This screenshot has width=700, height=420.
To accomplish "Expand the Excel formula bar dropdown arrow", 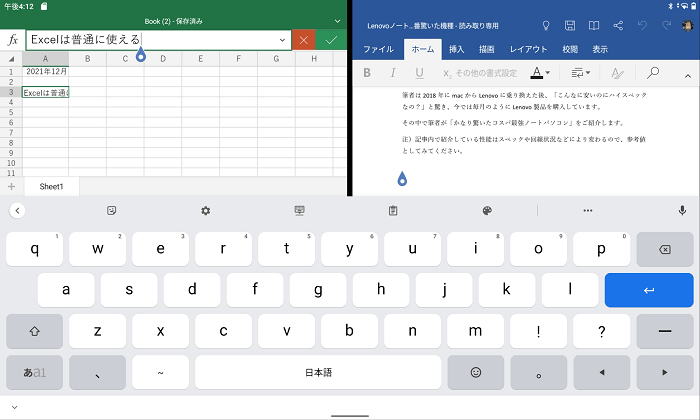I will [282, 40].
